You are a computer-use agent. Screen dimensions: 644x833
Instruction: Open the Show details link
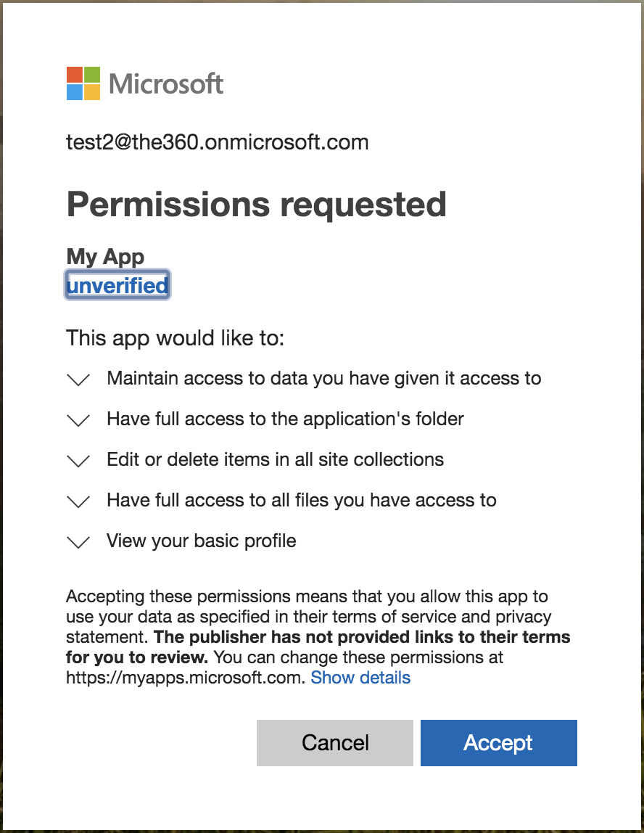coord(360,678)
